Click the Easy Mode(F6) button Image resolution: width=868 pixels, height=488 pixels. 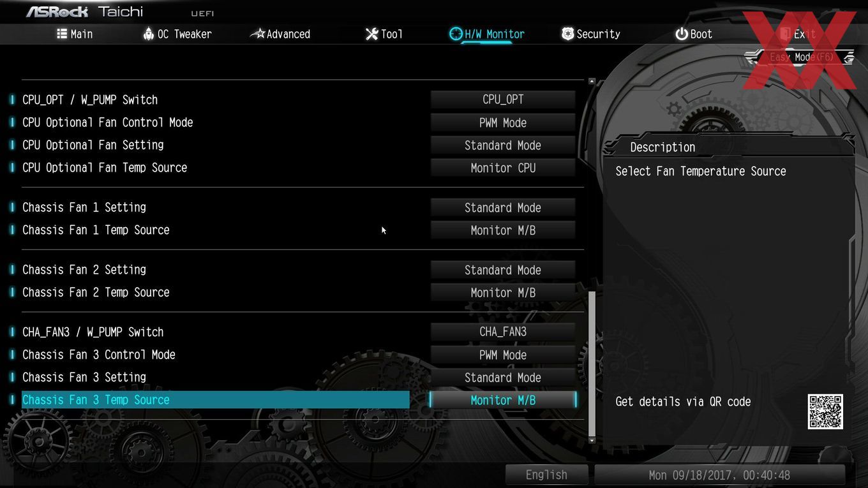pos(802,57)
